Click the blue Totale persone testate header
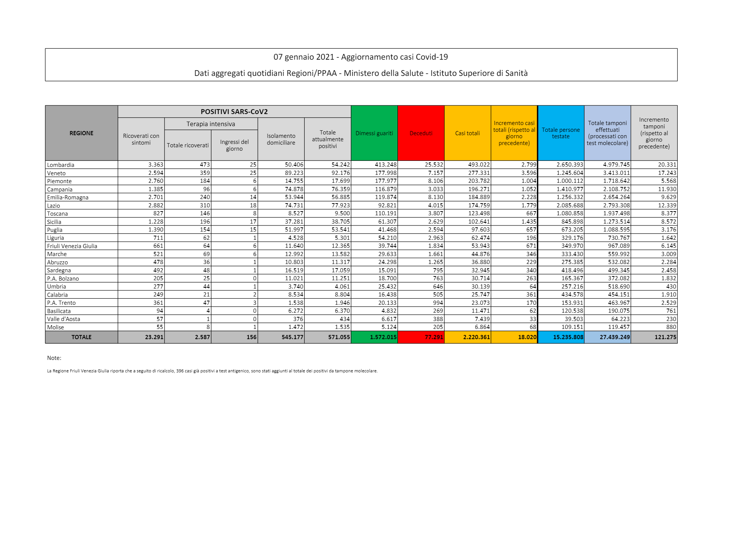Image resolution: width=756 pixels, height=534 pixels. point(561,133)
